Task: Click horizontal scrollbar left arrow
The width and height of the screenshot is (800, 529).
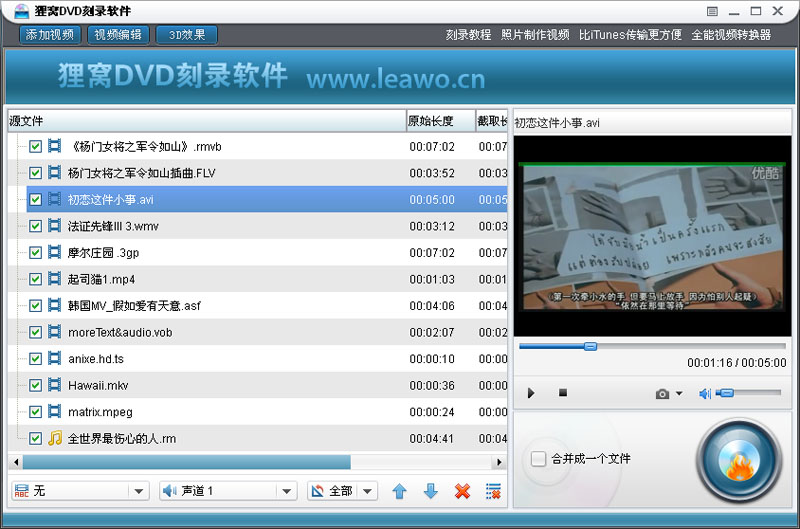Action: point(16,462)
